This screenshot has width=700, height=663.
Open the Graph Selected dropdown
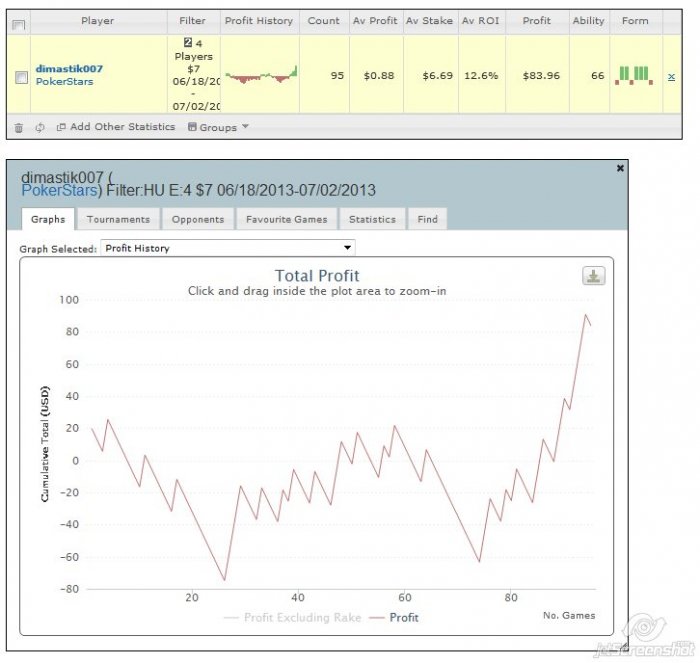coord(228,248)
